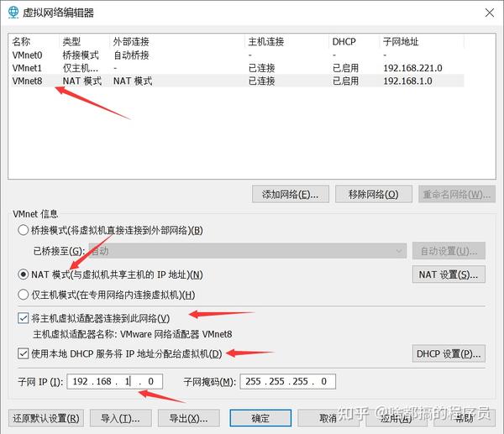504x434 pixels.
Task: Select the VMnet1 row
Action: (238, 68)
